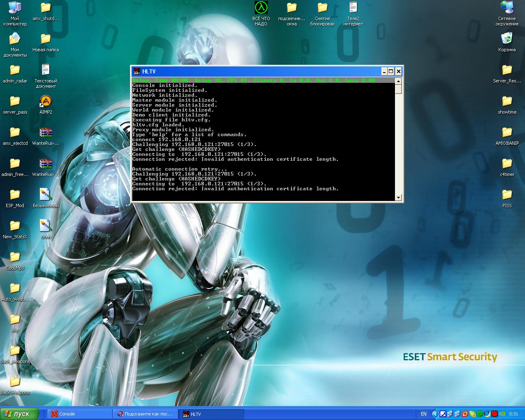The height and width of the screenshot is (420, 525).
Task: Switch to Подскажите как пос... taskbar button
Action: click(146, 414)
